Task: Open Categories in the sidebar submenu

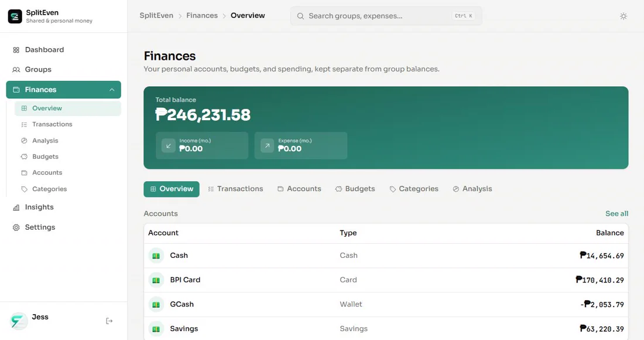Action: (68, 189)
